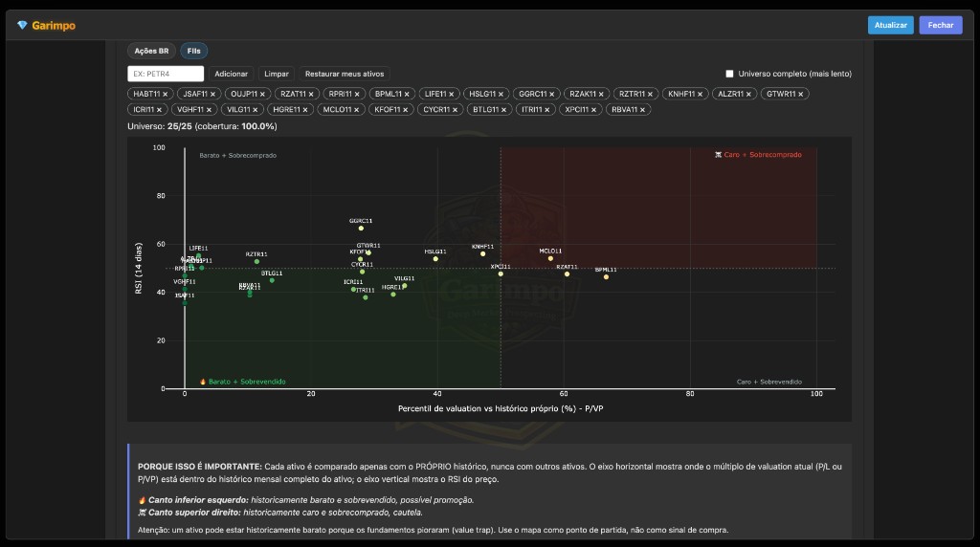Screen dimensions: 980x547
Task: Remove the GGRC11 chip via its x
Action: 552,95
